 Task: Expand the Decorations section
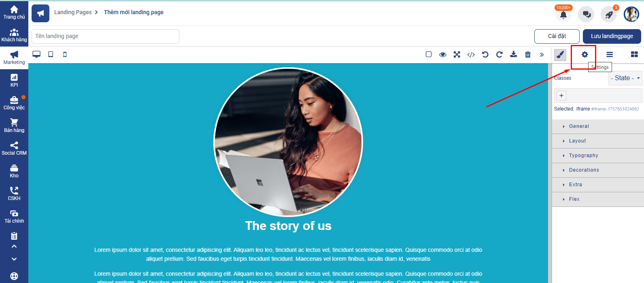[x=598, y=170]
